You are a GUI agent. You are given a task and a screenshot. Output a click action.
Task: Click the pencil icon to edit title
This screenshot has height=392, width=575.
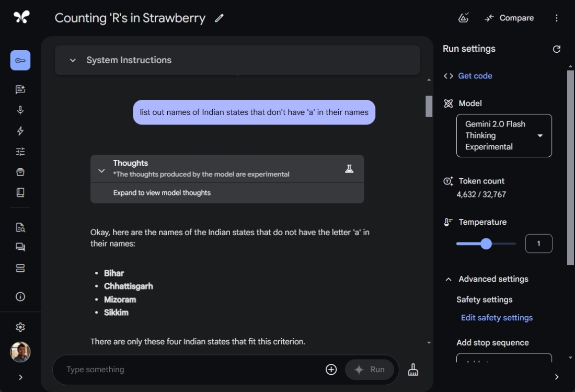coord(219,18)
